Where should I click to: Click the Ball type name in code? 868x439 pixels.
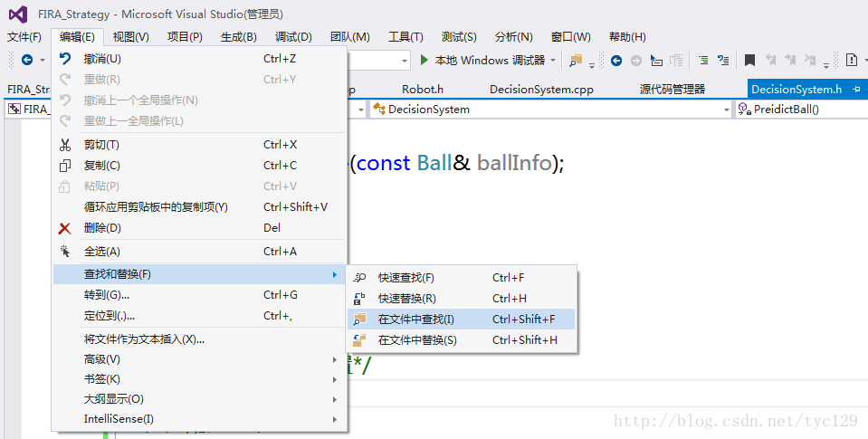434,163
